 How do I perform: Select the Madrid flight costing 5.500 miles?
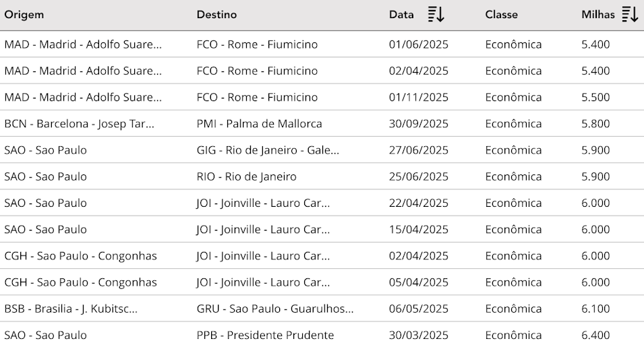pyautogui.click(x=322, y=97)
